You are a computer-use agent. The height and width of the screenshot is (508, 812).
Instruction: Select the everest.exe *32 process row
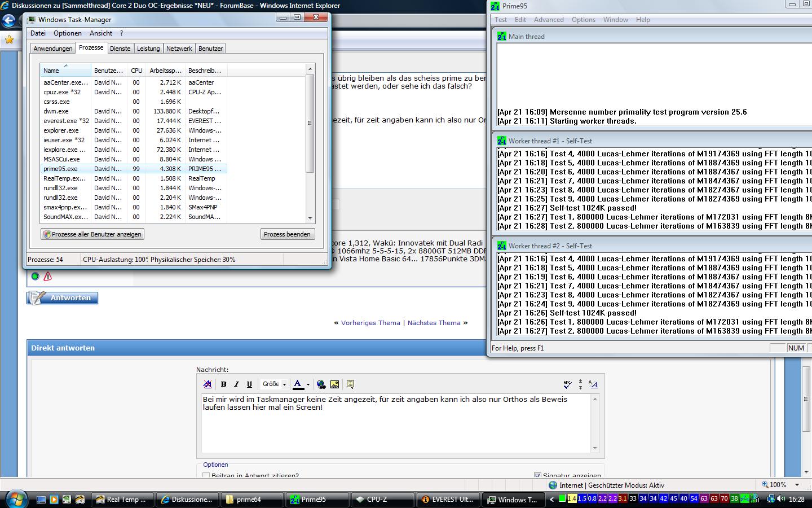(134, 121)
